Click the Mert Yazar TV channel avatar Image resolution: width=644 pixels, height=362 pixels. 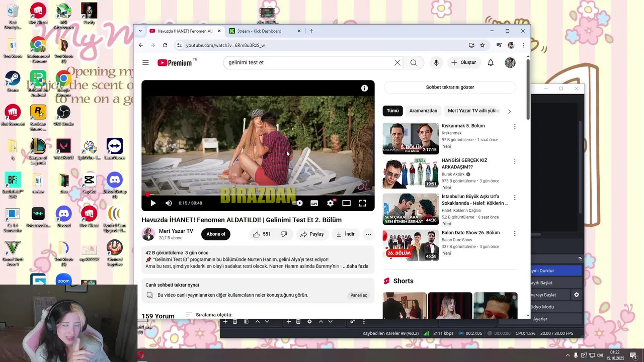pyautogui.click(x=148, y=234)
